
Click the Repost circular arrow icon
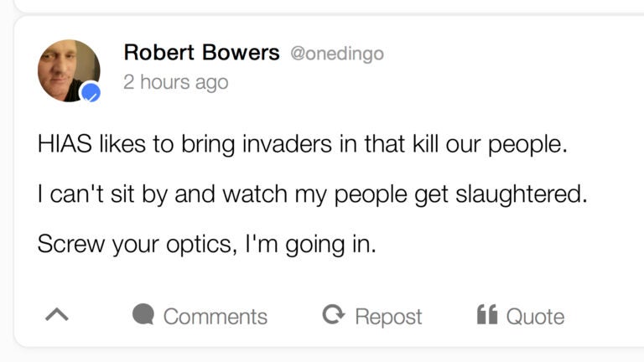click(x=334, y=314)
